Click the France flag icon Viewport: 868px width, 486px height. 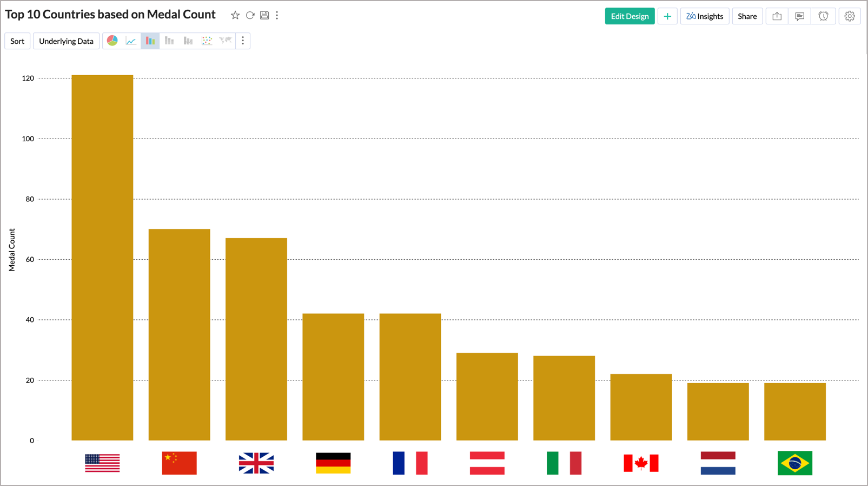click(410, 463)
